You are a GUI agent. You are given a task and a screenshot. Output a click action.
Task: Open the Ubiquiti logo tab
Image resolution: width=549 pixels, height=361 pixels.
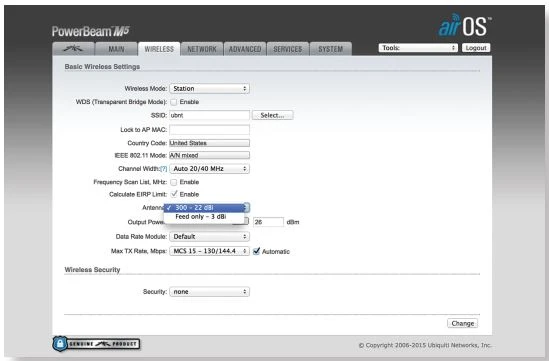point(73,49)
